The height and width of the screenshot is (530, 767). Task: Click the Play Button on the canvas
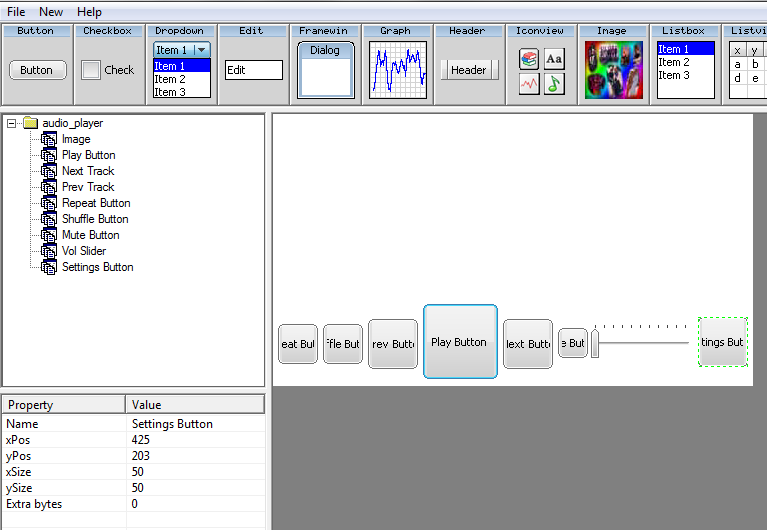coord(460,342)
